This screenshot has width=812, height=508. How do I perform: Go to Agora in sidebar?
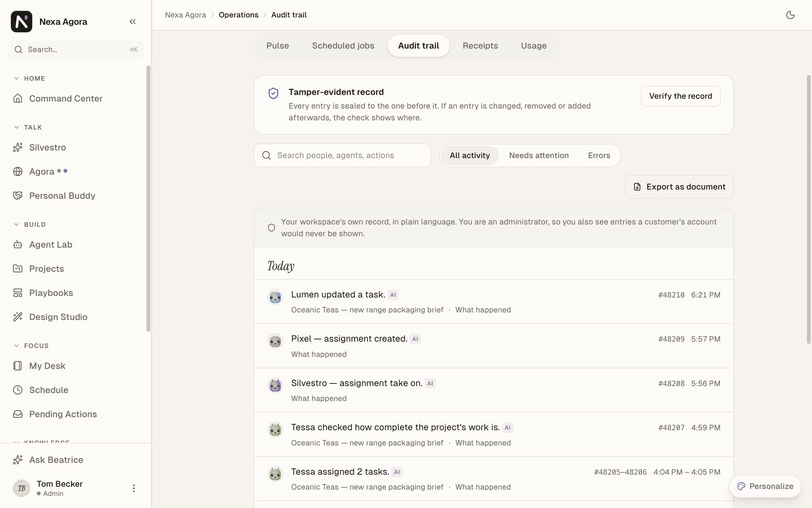point(75,172)
